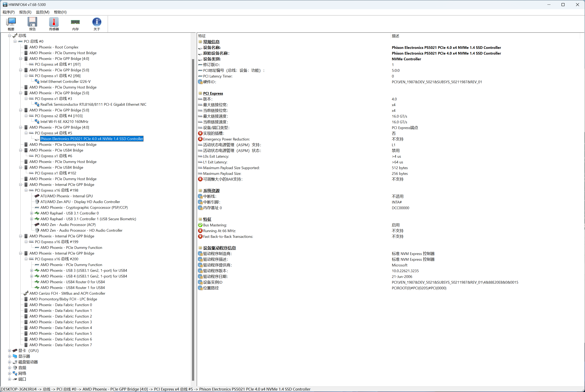The height and width of the screenshot is (392, 585).
Task: Click the 显卡 (GPU) category icon
Action: tap(15, 351)
